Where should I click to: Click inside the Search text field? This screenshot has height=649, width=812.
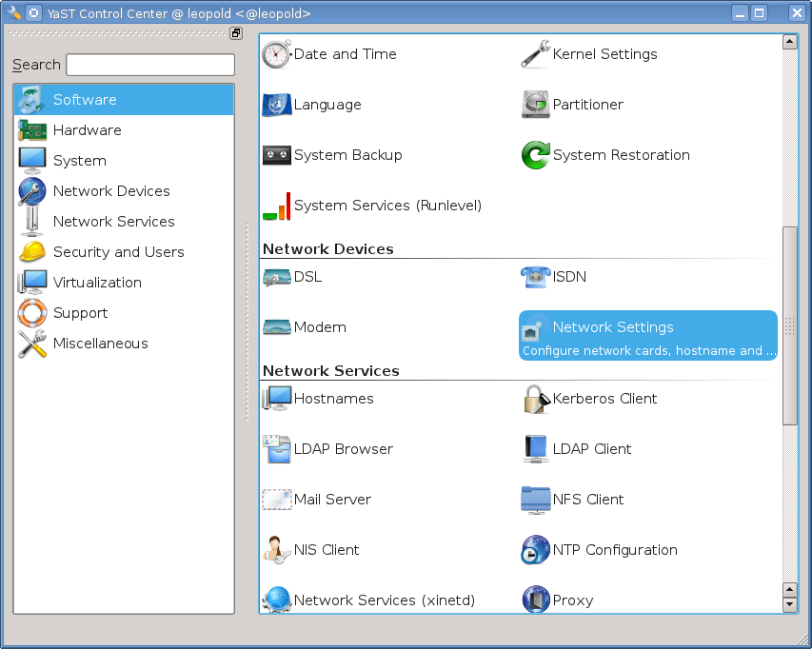click(150, 65)
